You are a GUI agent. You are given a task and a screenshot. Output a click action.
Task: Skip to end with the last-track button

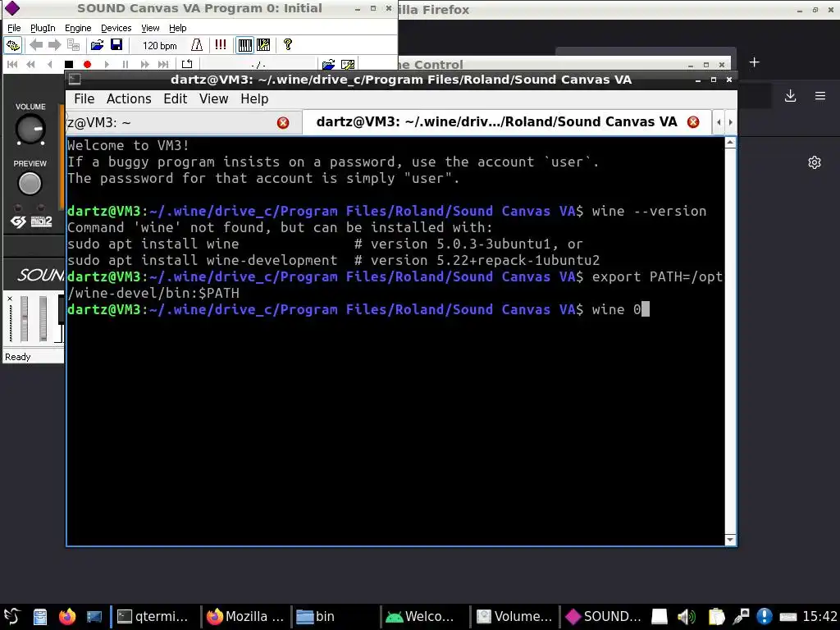click(x=163, y=64)
